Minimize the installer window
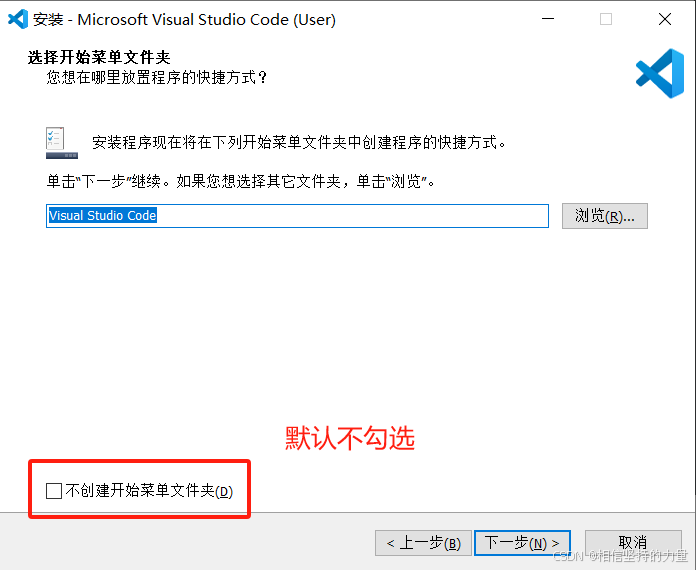Image resolution: width=696 pixels, height=570 pixels. [x=548, y=19]
